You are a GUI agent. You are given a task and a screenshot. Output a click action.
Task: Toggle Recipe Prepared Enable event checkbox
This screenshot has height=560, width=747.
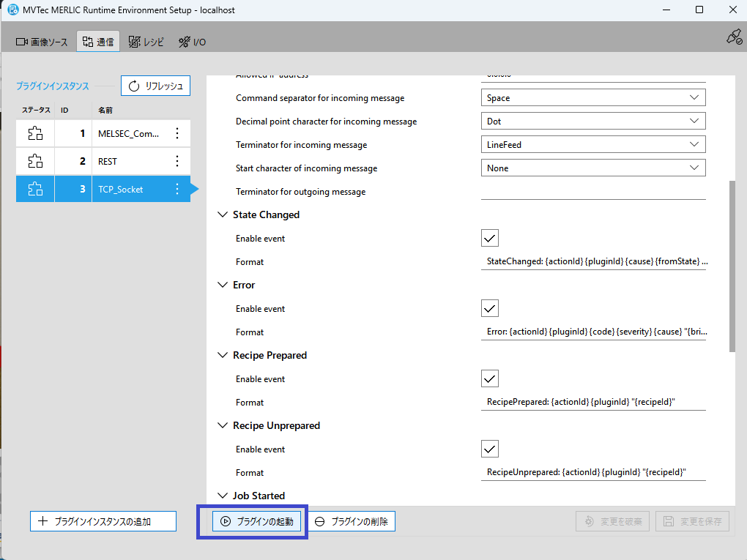coord(490,378)
